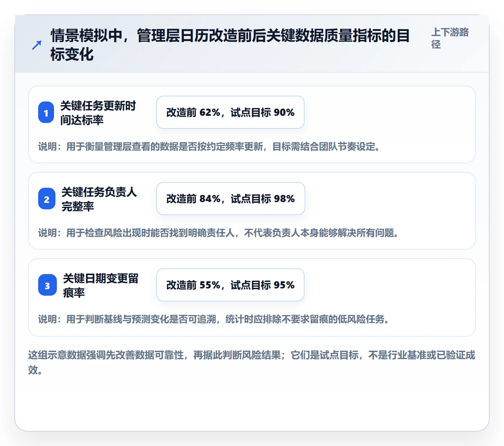504x446 pixels.
Task: Click the note about 找到明确责任人
Action: (x=219, y=233)
